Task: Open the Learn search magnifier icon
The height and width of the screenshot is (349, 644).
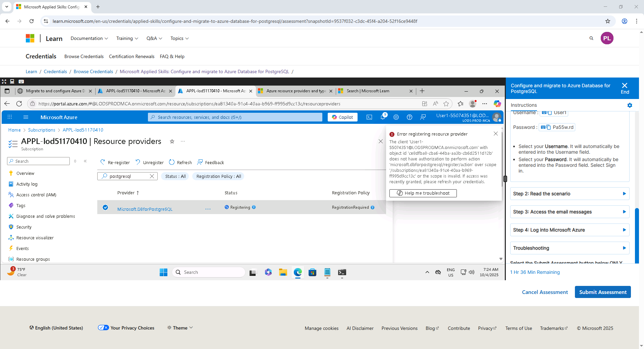Action: coord(591,38)
